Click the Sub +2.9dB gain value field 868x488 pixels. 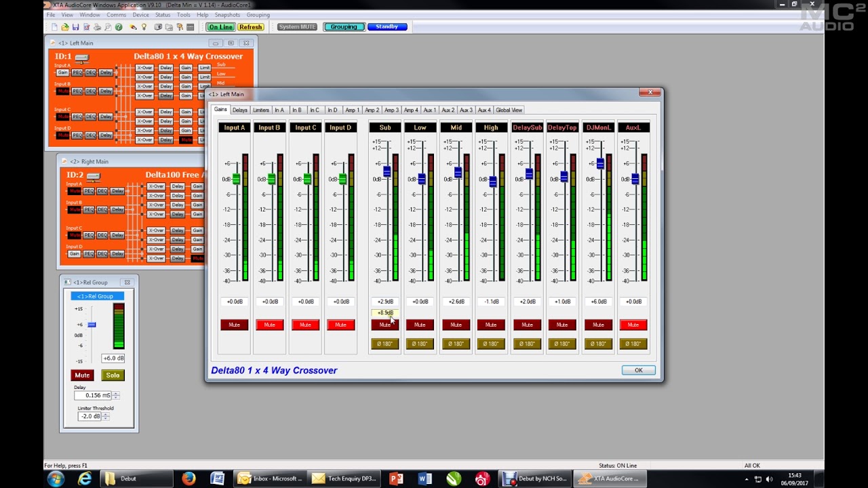pyautogui.click(x=384, y=302)
